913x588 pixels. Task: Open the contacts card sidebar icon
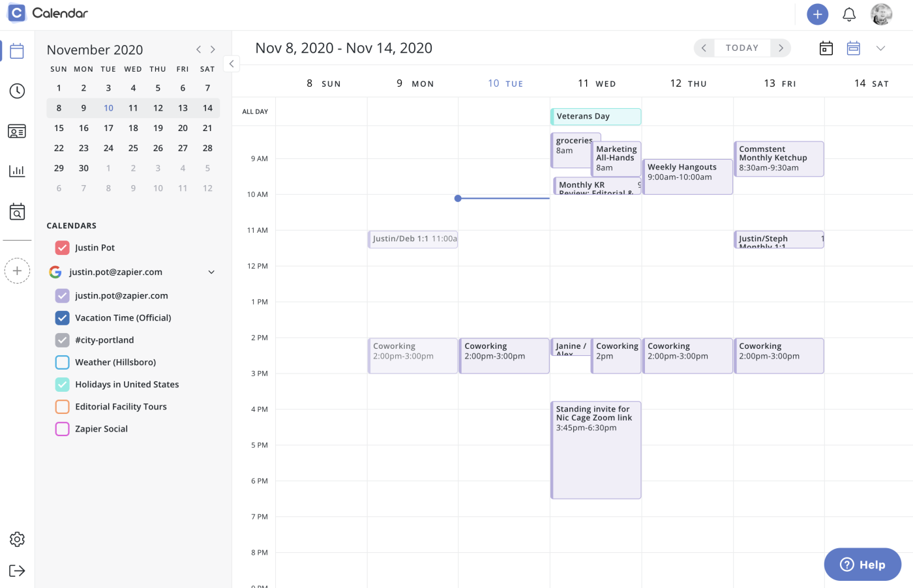(17, 132)
